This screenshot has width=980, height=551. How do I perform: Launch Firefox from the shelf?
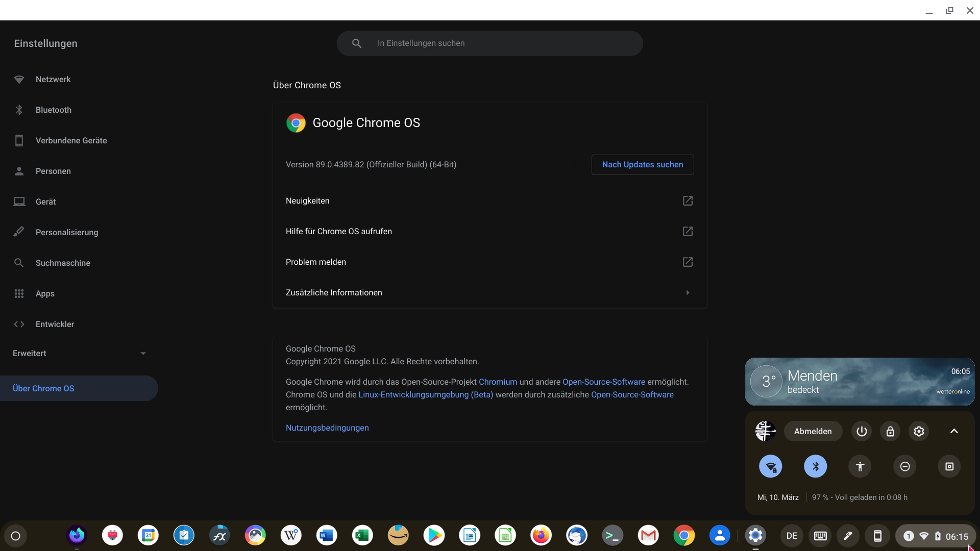point(541,536)
